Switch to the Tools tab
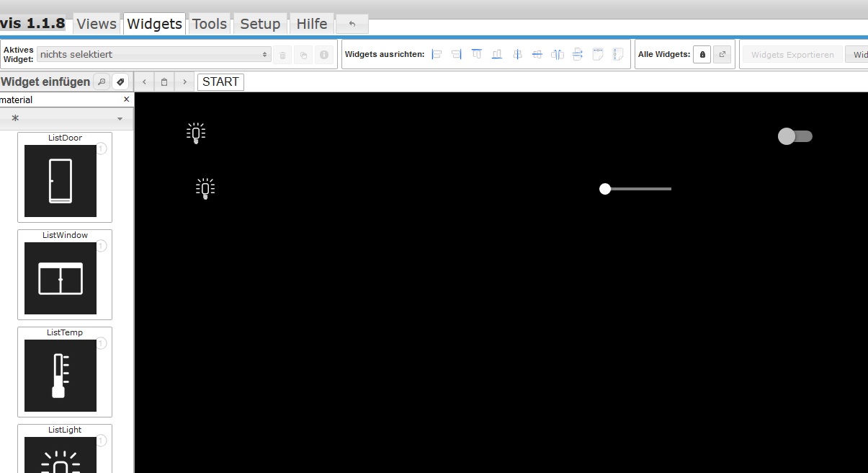Screen dimensions: 868x473 210,24
